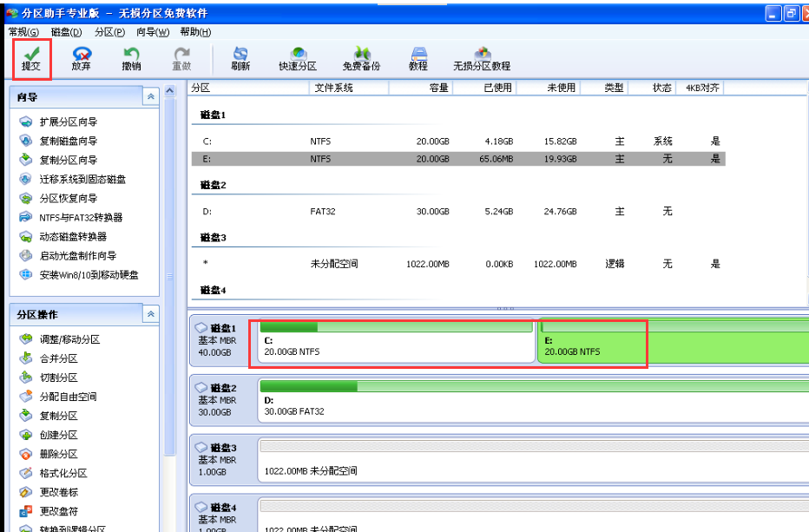Click the 撤销 undo toolbar icon

(131, 59)
